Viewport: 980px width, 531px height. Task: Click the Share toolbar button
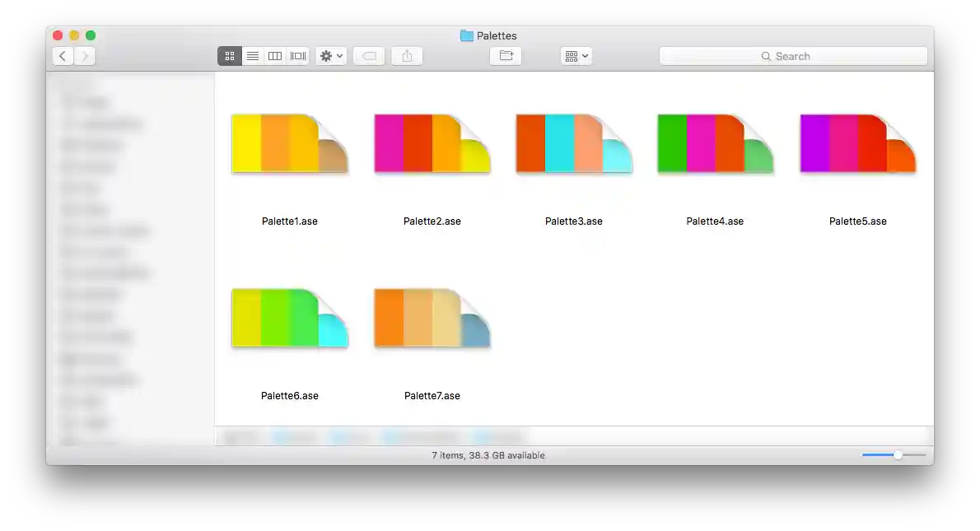coord(407,56)
